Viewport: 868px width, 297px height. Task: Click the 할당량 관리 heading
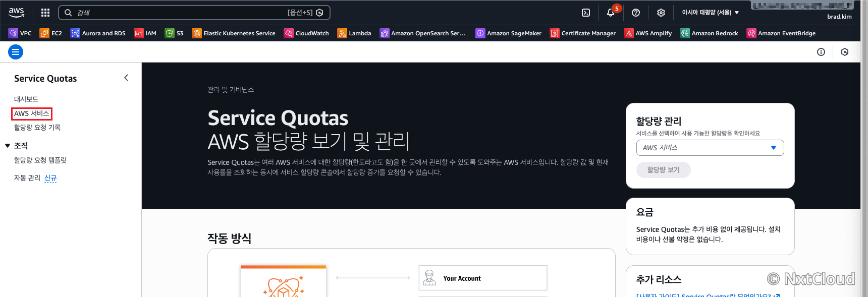tap(659, 121)
